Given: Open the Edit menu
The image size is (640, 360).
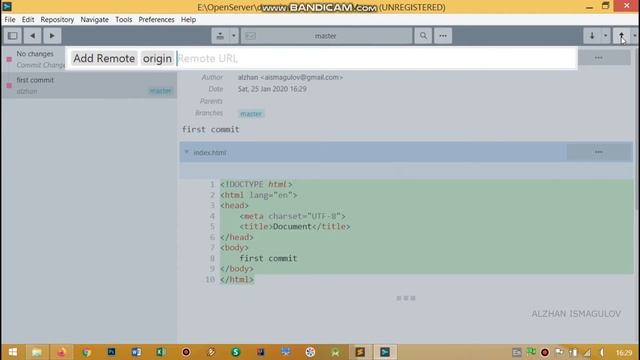Looking at the screenshot, I should coord(28,20).
